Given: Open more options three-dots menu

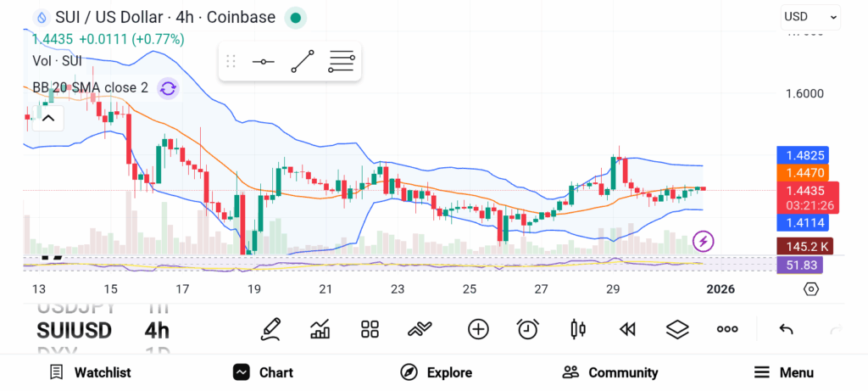Looking at the screenshot, I should click(727, 329).
